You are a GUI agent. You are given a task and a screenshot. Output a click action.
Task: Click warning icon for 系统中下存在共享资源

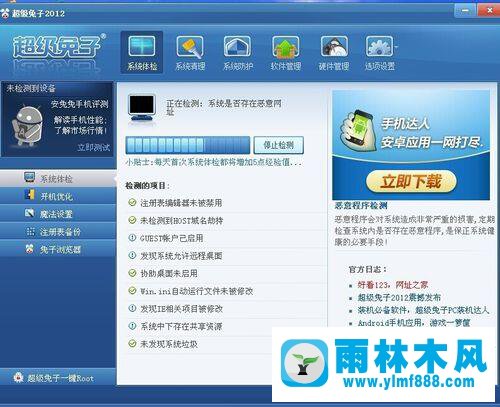coord(132,326)
